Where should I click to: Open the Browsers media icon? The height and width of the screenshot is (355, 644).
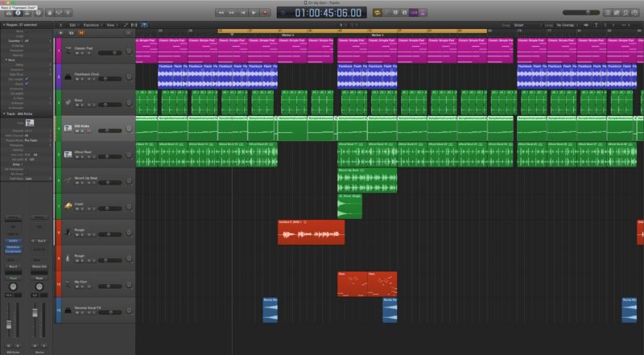pos(634,13)
